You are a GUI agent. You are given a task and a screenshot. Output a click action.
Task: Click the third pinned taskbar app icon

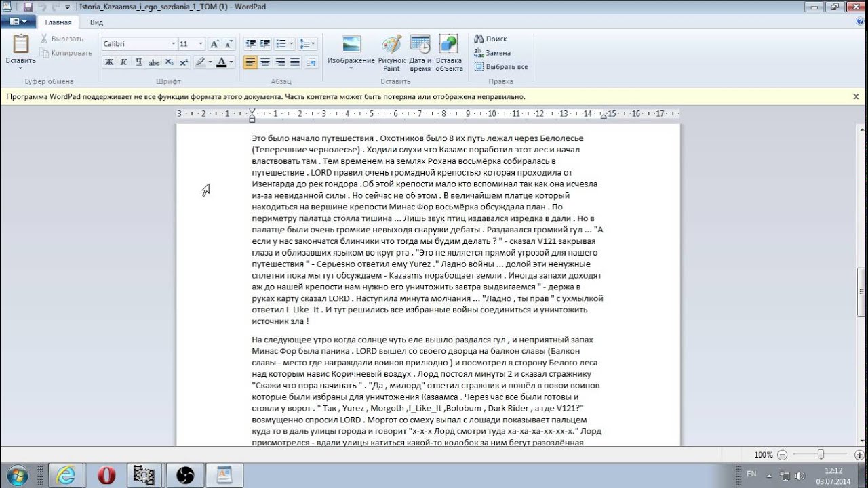pos(145,475)
